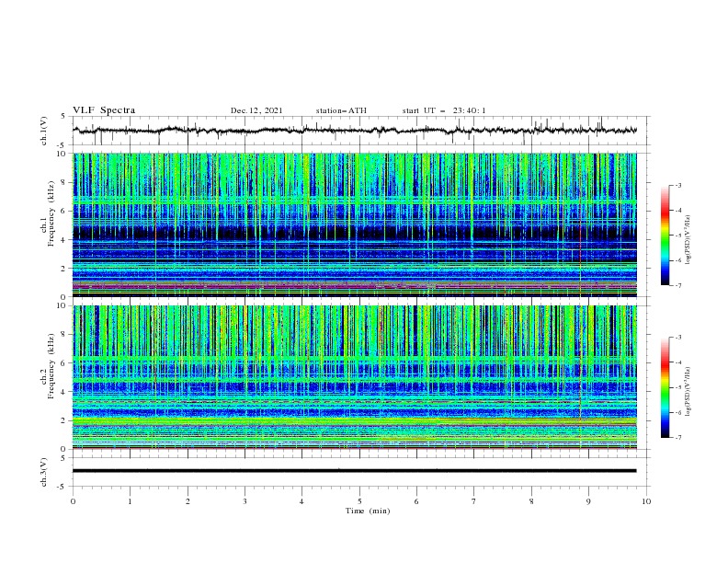Click the "-3" label on ch.1 color scale

pyautogui.click(x=677, y=185)
